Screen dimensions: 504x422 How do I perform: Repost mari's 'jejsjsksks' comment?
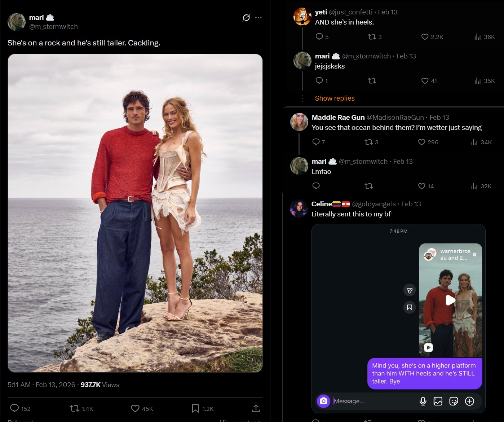click(372, 81)
